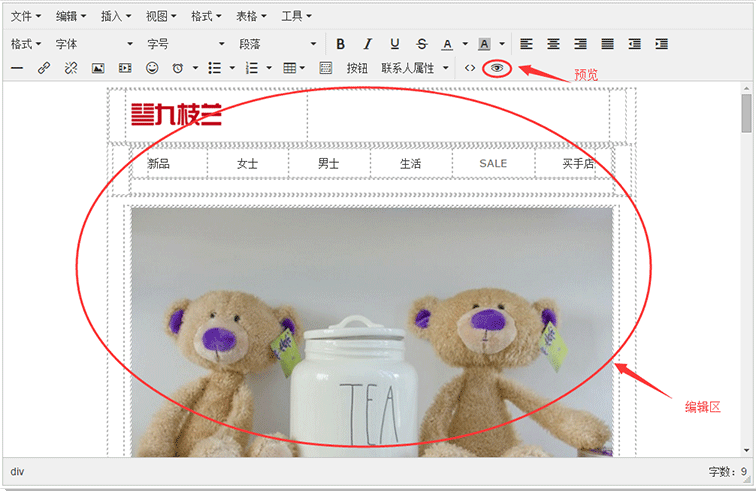Center align the text
The height and width of the screenshot is (496, 756).
[x=553, y=44]
